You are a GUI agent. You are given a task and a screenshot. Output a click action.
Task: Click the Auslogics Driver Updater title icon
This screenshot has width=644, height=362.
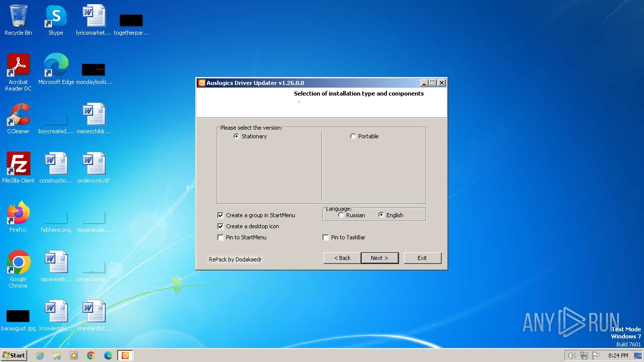coord(202,83)
